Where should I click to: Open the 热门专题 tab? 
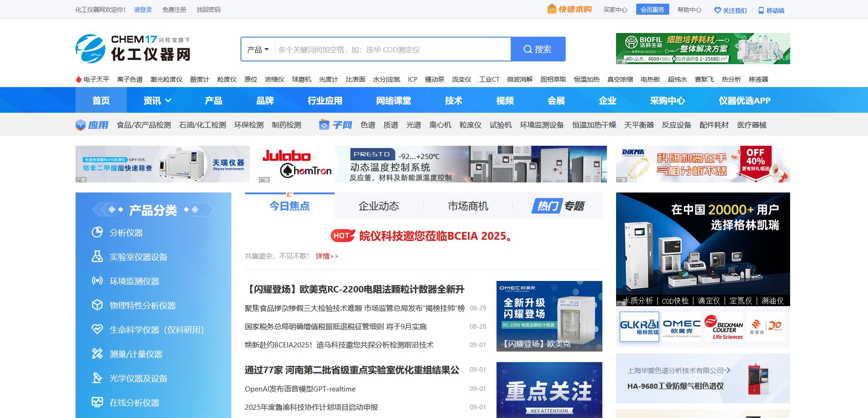558,206
